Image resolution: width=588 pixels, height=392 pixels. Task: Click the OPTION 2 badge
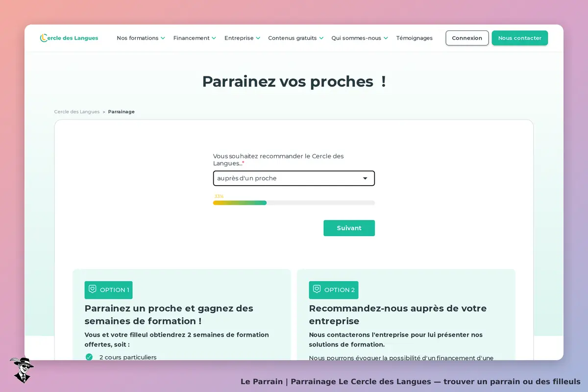333,290
